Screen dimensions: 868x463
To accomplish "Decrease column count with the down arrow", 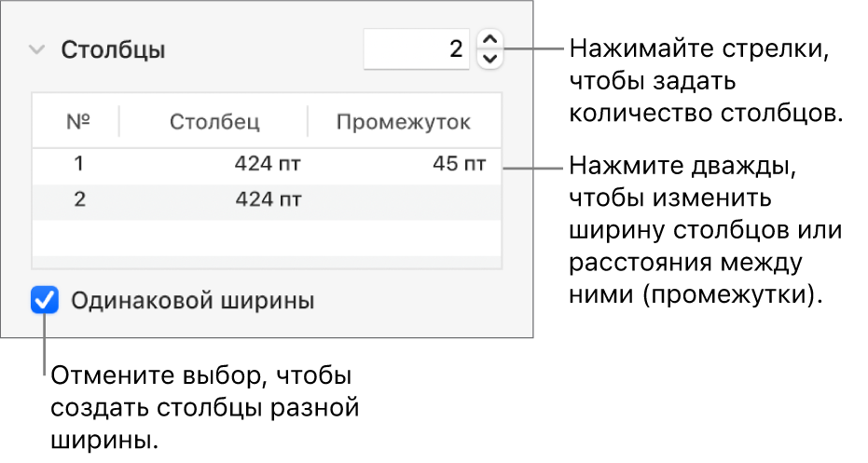I will coord(489,59).
